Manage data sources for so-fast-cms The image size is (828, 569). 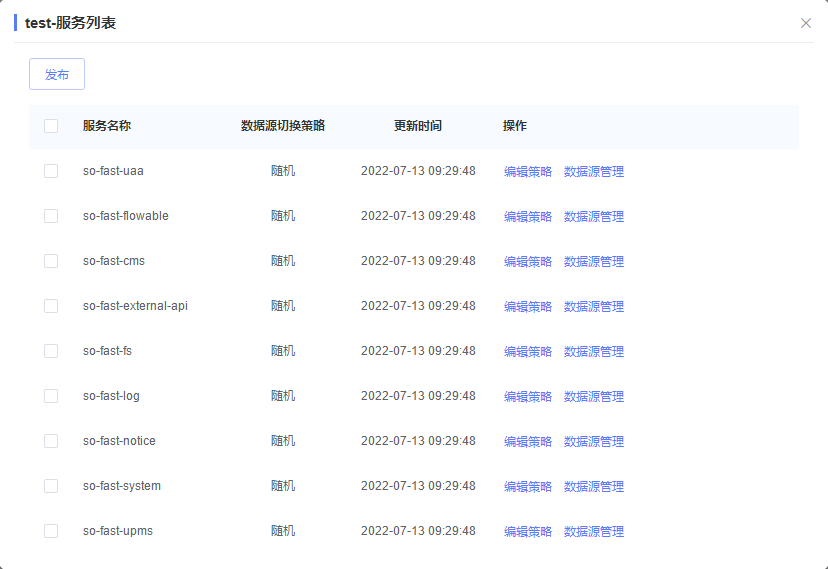[x=594, y=262]
